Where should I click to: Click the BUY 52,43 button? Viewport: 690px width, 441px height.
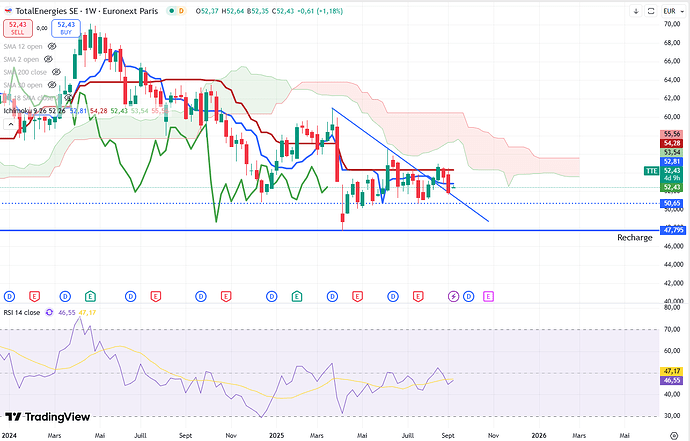tap(66, 28)
